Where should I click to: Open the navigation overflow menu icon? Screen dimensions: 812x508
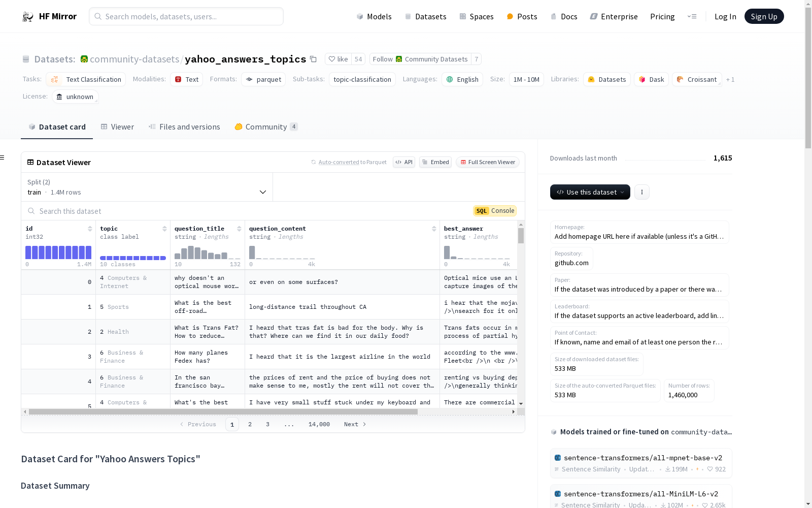pos(692,16)
